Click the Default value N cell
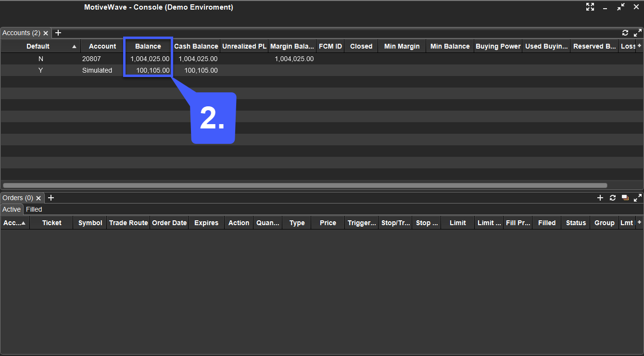This screenshot has width=644, height=356. click(x=40, y=59)
